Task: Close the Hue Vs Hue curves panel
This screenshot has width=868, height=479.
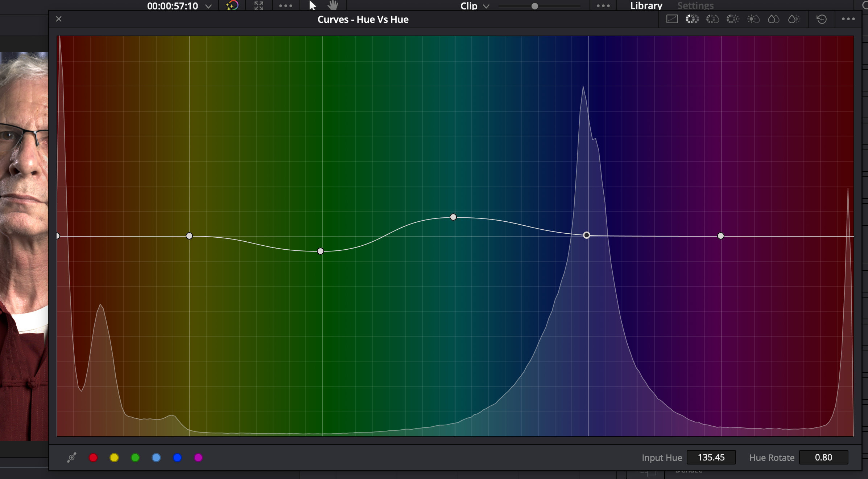Action: (59, 19)
